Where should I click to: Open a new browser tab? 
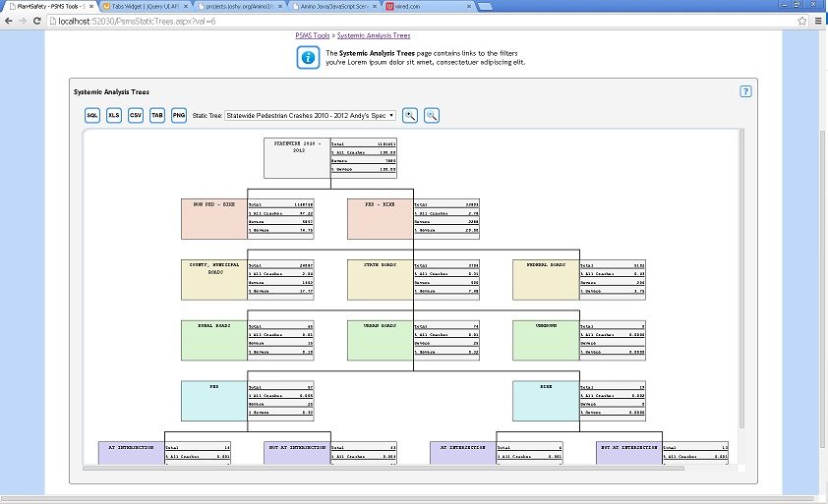[485, 6]
